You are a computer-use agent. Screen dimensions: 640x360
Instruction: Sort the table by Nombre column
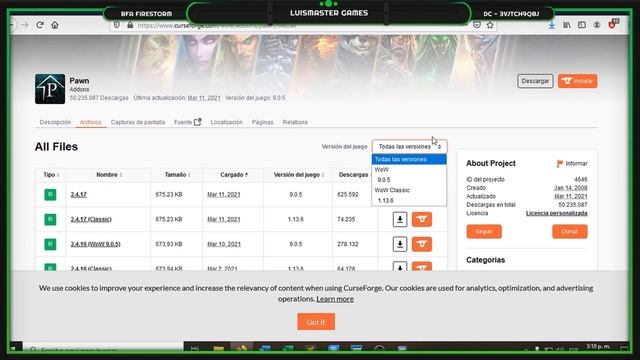click(109, 175)
